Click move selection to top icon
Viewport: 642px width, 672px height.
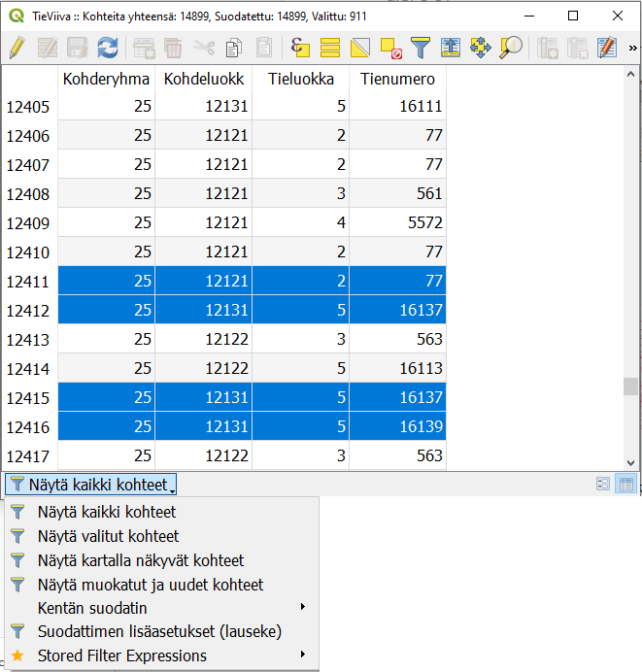[450, 47]
